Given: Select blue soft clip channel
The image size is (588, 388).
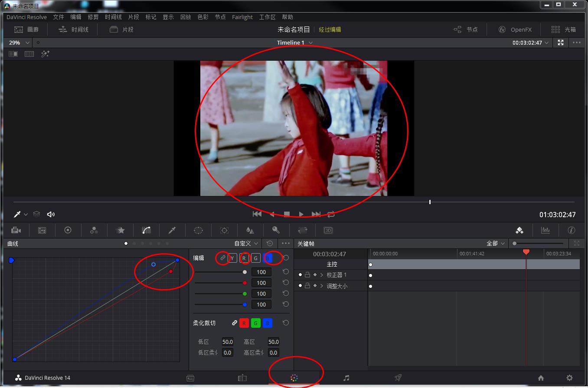Looking at the screenshot, I should point(268,323).
